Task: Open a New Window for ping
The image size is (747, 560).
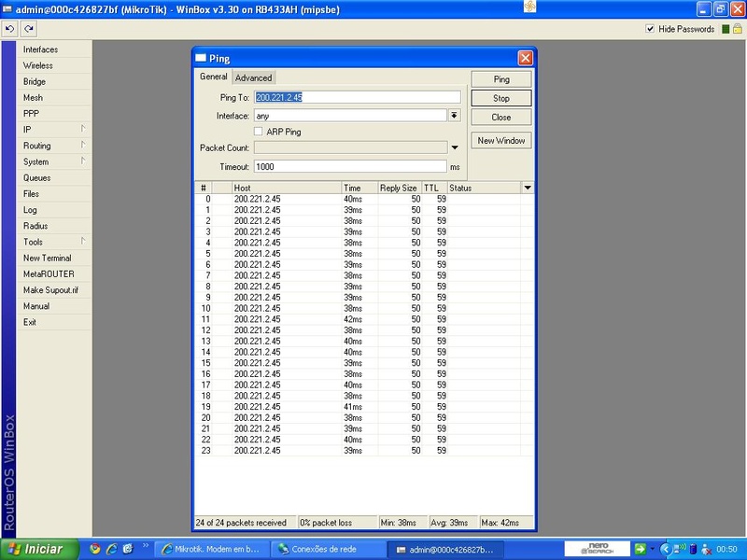Action: 501,141
